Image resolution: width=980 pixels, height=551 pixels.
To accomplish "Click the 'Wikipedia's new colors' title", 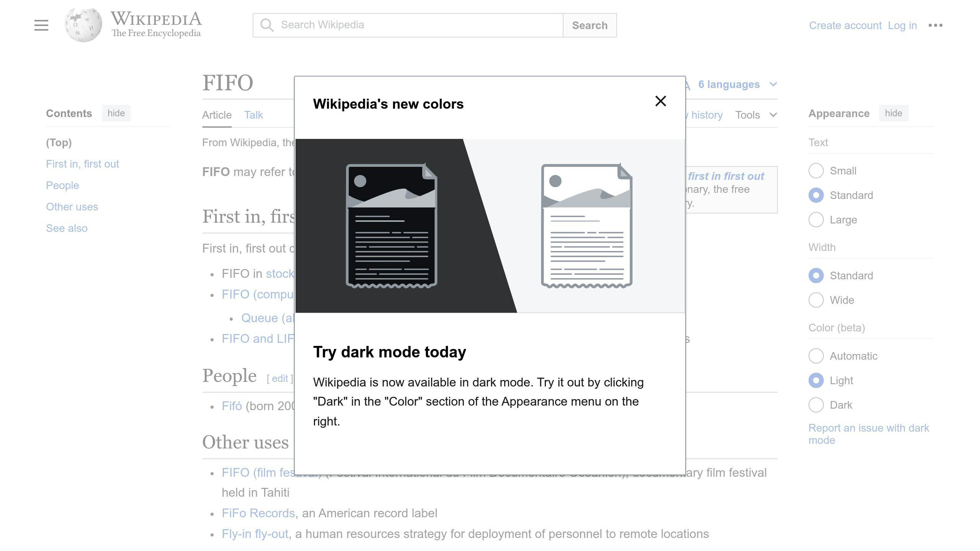I will 388,104.
